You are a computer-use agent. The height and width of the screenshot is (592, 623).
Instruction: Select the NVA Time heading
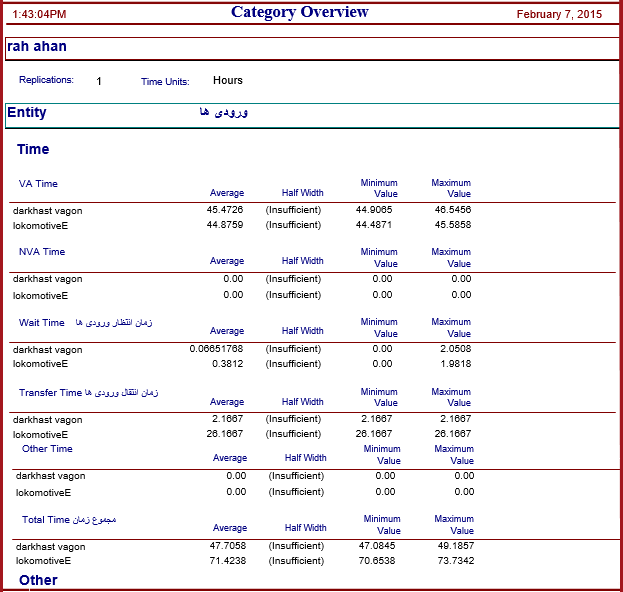coord(42,252)
